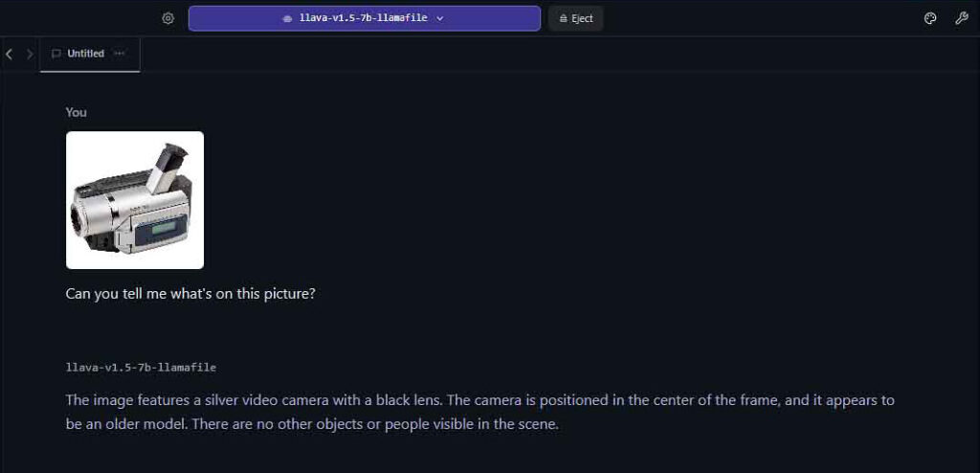The image size is (980, 473).
Task: Click the response line ending 'visible in the scene'
Action: tap(312, 424)
